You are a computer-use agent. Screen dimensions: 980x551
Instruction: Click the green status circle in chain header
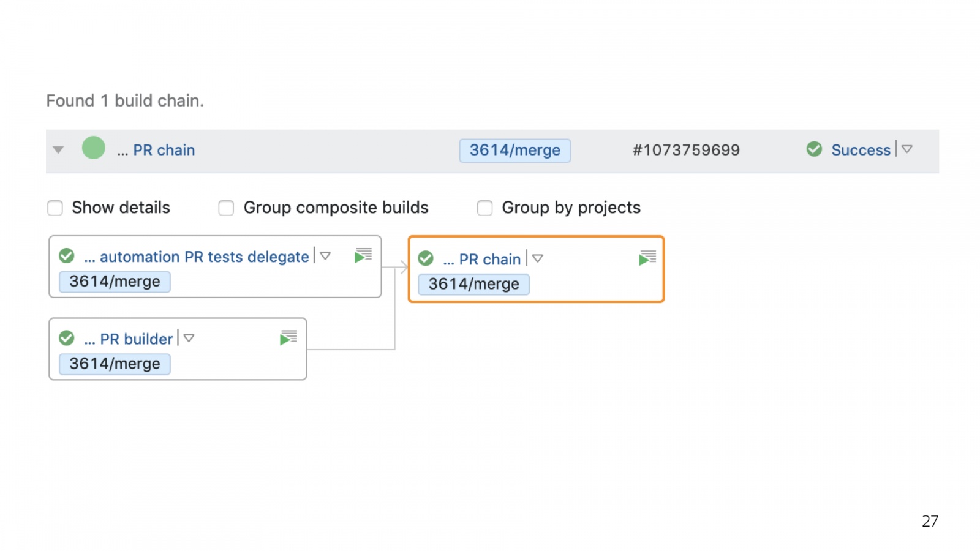click(94, 148)
